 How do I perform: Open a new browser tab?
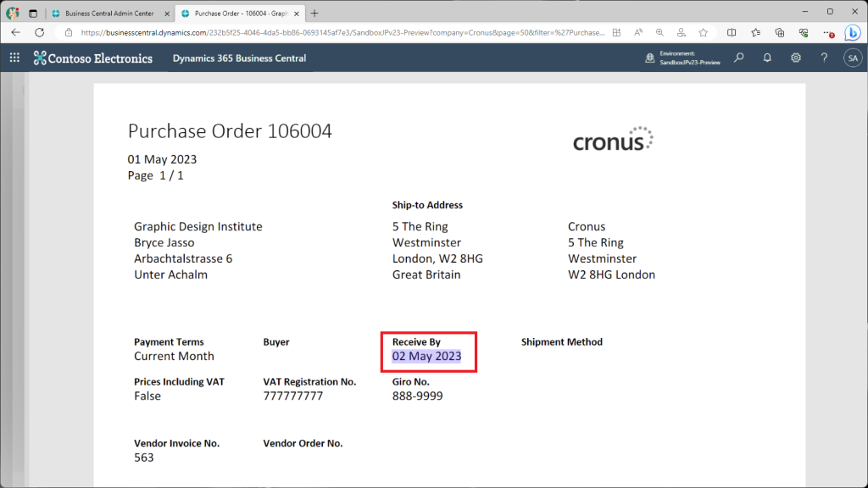coord(314,14)
